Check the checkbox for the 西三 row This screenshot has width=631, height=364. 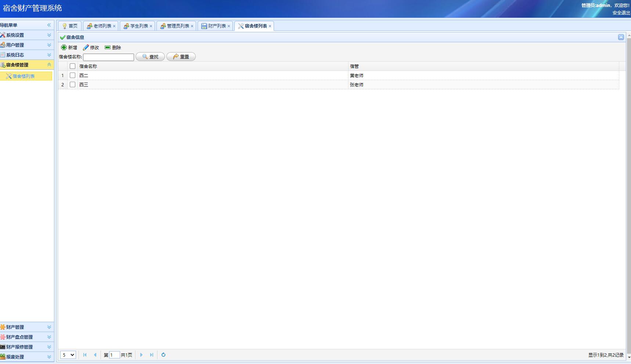click(72, 84)
